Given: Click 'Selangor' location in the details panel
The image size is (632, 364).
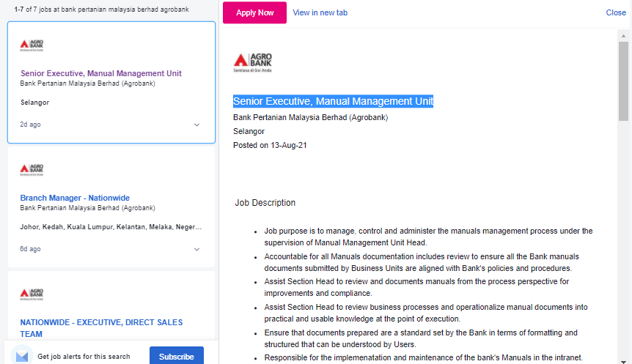Looking at the screenshot, I should (249, 131).
